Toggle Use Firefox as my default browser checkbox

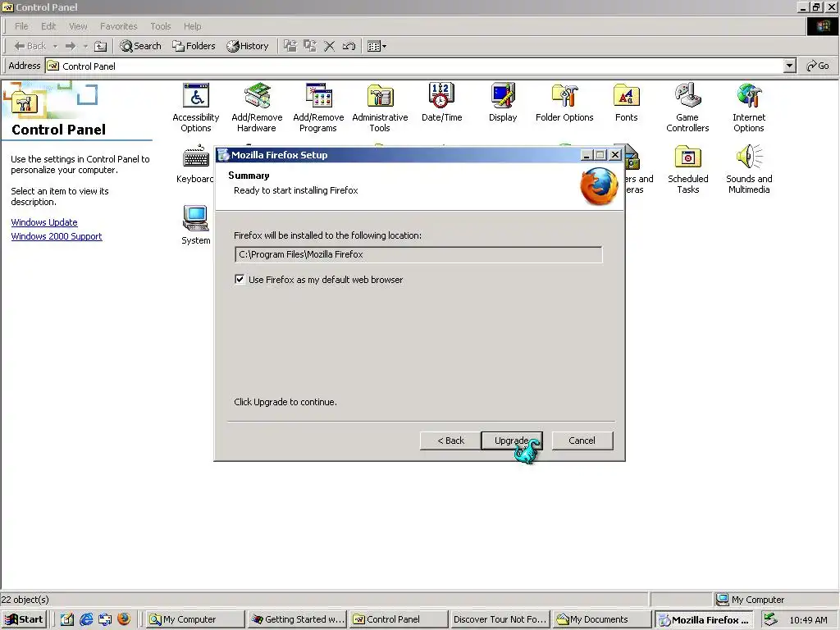[240, 279]
